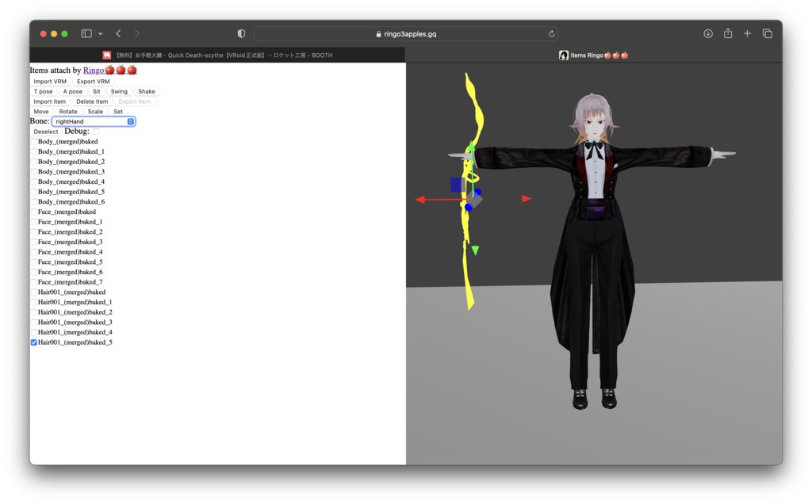Select the Move transform mode
This screenshot has height=504, width=812.
(x=41, y=111)
